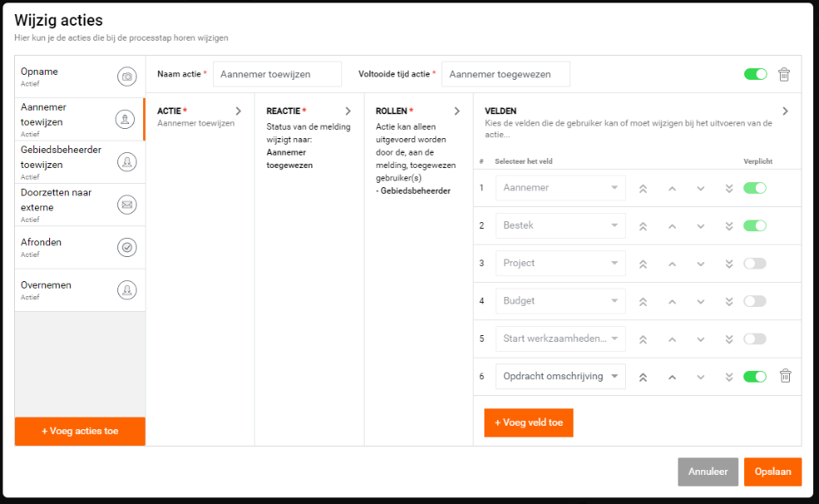Viewport: 819px width, 504px height.
Task: Move Project field down one position
Action: [x=701, y=264]
